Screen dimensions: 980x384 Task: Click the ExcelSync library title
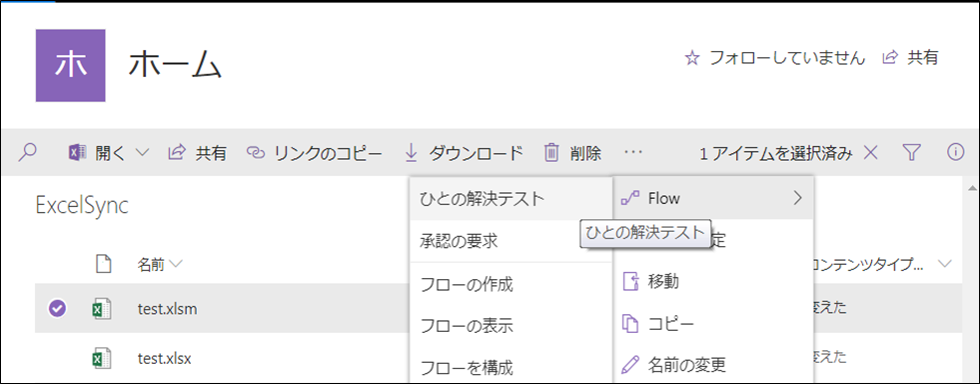point(82,206)
